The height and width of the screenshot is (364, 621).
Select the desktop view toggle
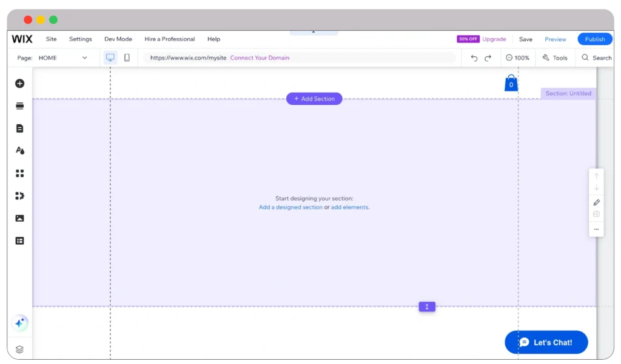point(110,57)
